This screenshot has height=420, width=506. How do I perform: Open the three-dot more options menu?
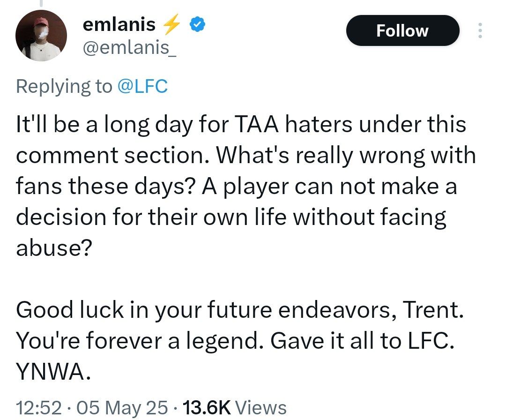click(479, 30)
